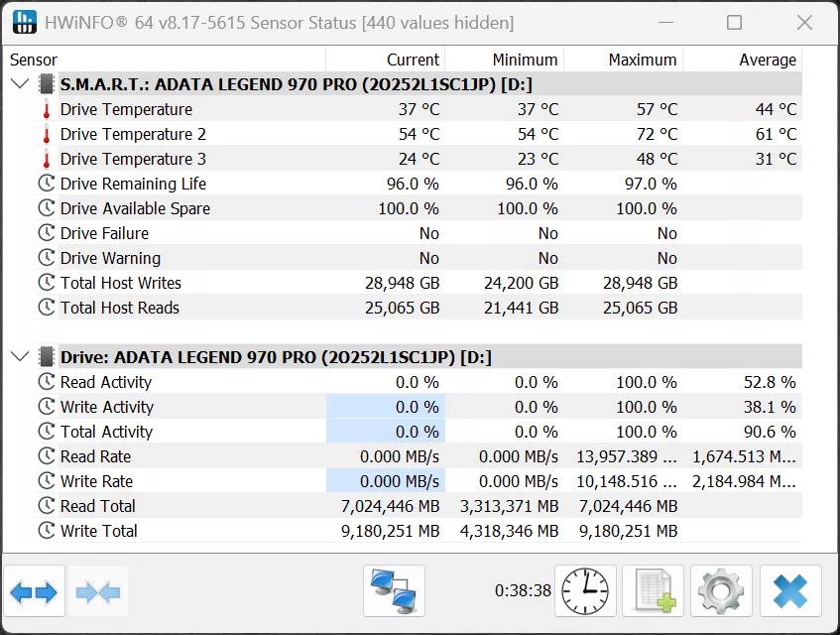Click the thermometer icon for Drive Temperature 3
The height and width of the screenshot is (635, 840).
click(47, 159)
